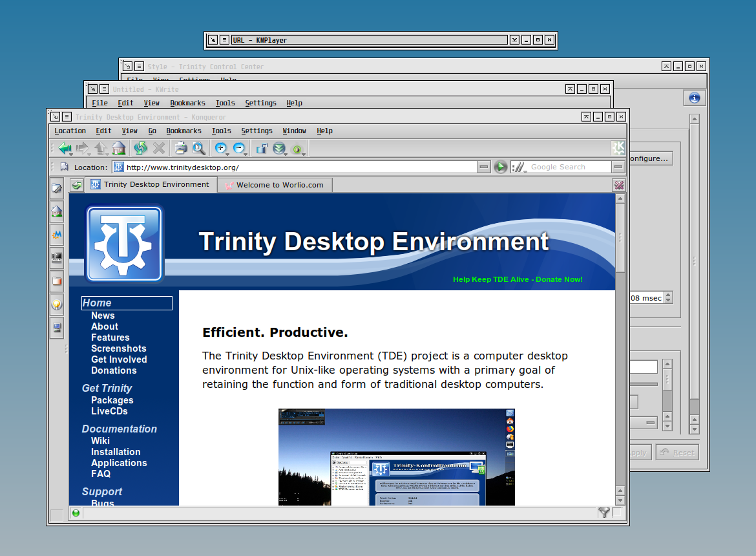Open the Location URL history dropdown

[483, 167]
